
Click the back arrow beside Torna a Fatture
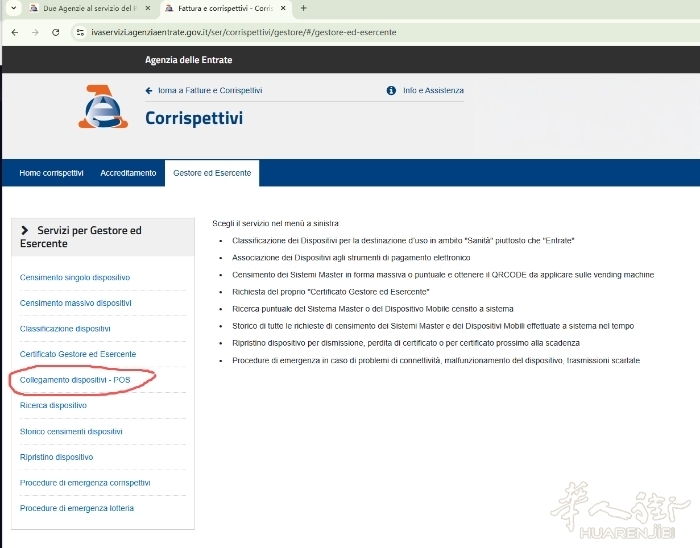[x=149, y=90]
